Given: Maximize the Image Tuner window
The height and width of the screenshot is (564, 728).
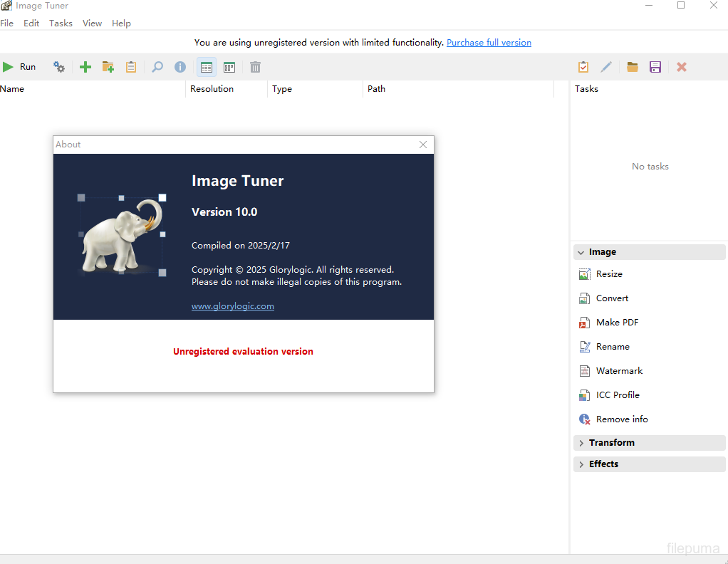Looking at the screenshot, I should pyautogui.click(x=681, y=6).
